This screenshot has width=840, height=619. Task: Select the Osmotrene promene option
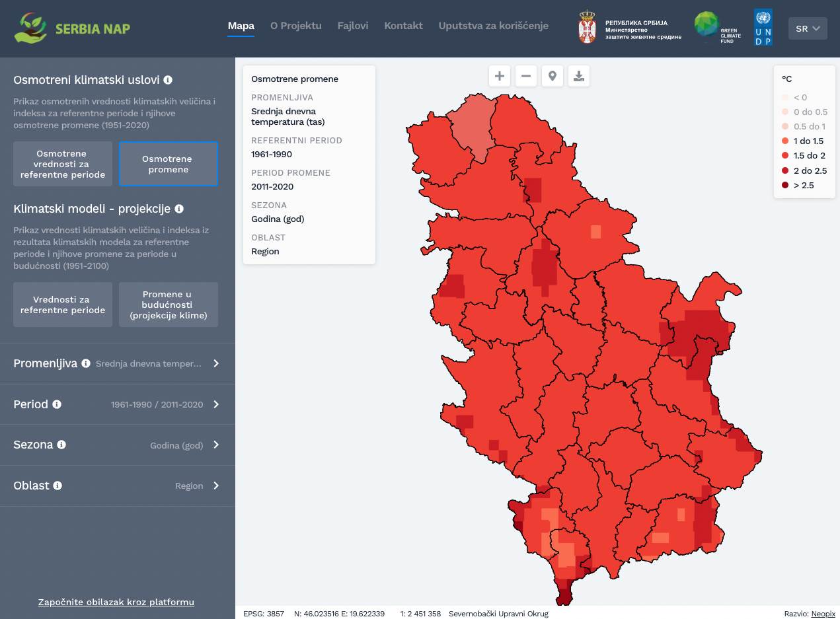[169, 164]
